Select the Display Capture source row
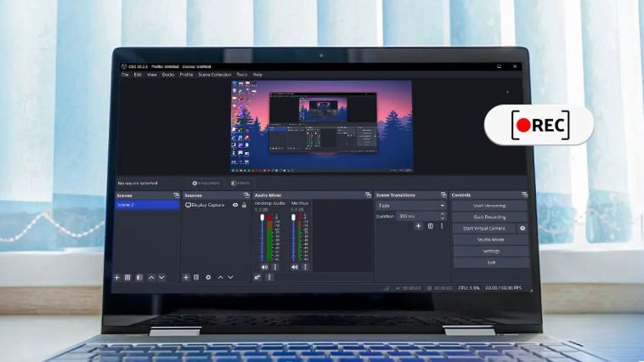Image resolution: width=644 pixels, height=362 pixels. point(216,205)
